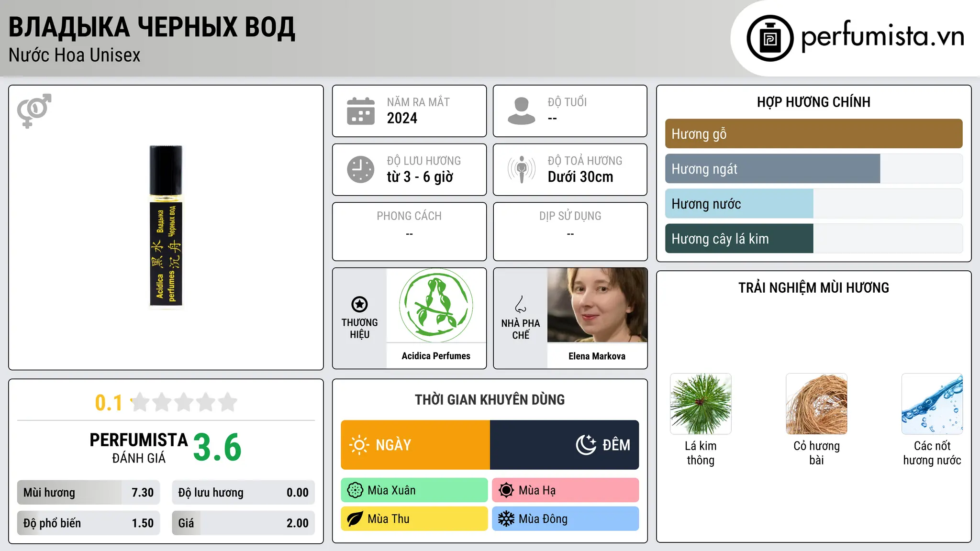Click the sun icon beside NGÀY
Screen dimensions: 980x551
(359, 445)
